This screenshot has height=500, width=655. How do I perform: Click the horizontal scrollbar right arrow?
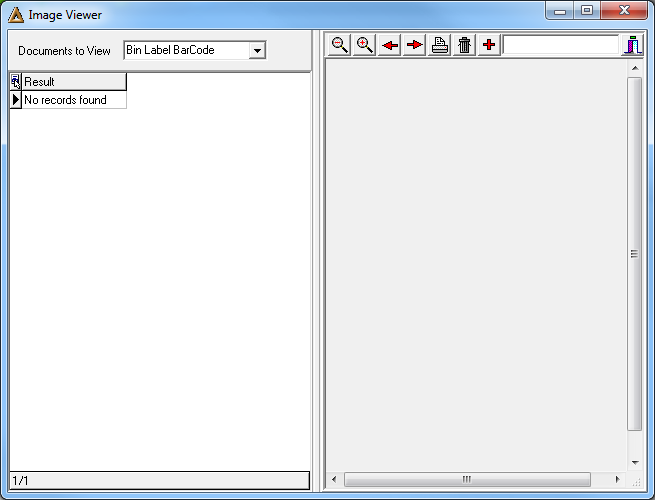(617, 480)
